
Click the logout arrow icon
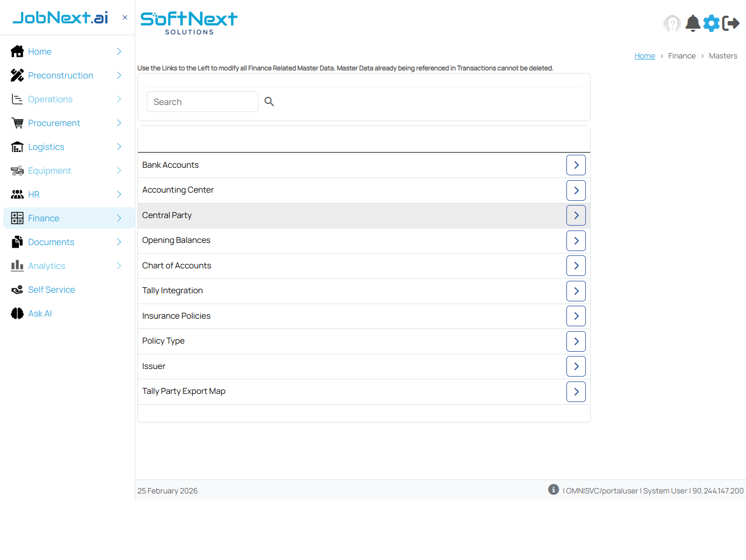pyautogui.click(x=731, y=23)
